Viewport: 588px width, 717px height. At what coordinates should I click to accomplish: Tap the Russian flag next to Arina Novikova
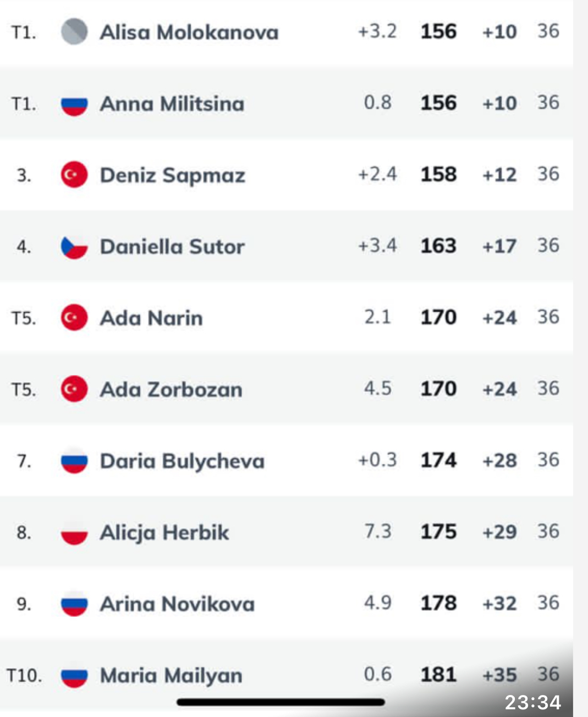[x=74, y=604]
